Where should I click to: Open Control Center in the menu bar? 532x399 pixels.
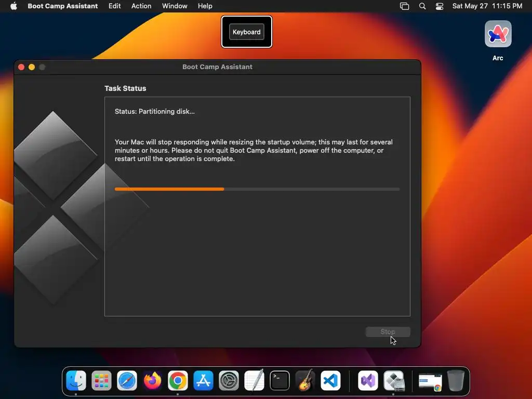pyautogui.click(x=440, y=6)
